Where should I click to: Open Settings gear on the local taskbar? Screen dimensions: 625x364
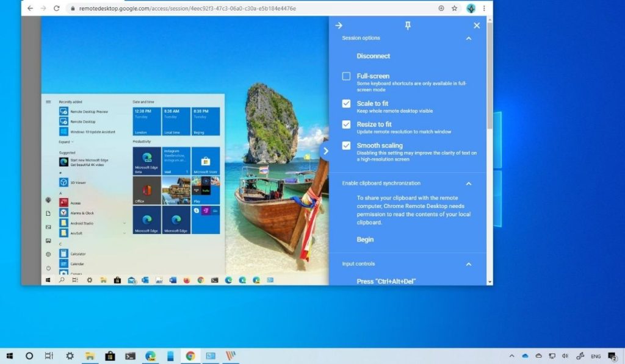coord(70,355)
